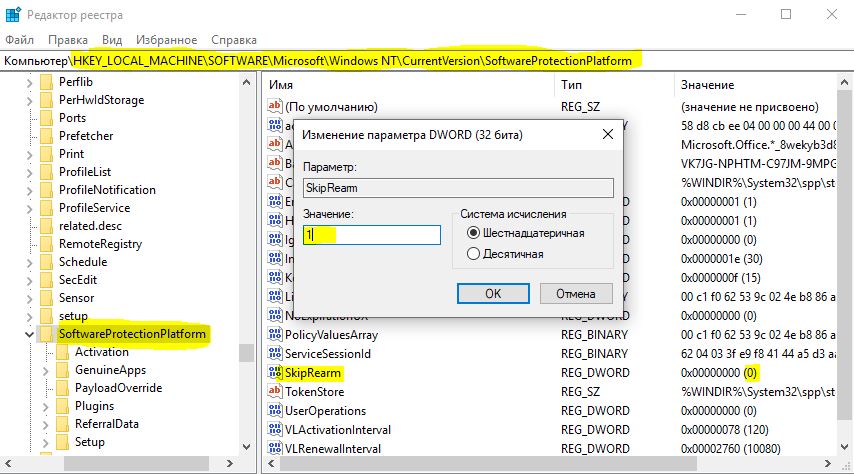Click the Plugins folder icon

63,406
